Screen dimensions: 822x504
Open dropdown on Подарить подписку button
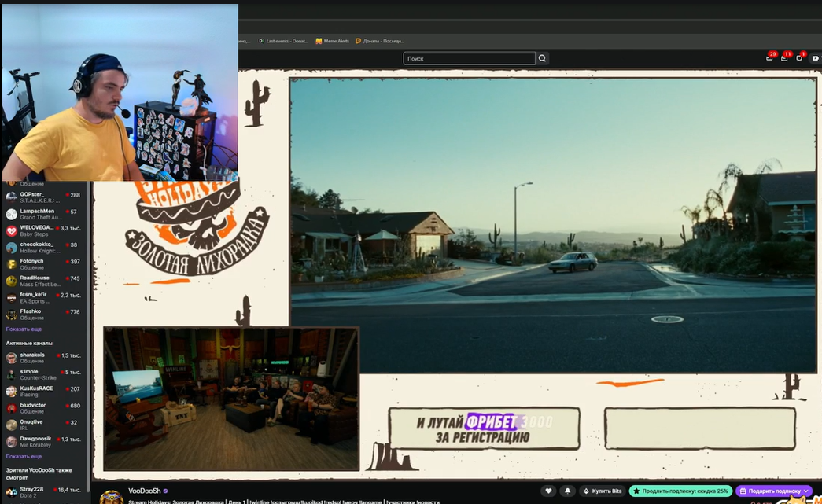pyautogui.click(x=805, y=491)
